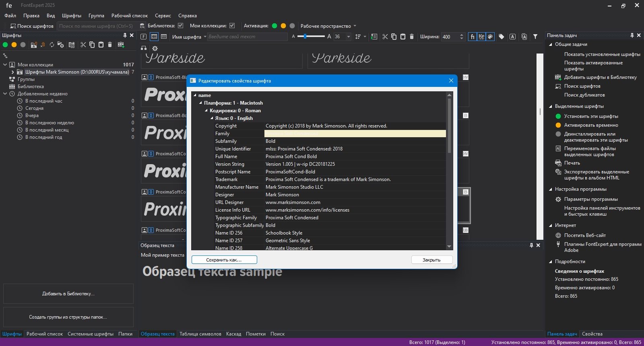Toggle the ligatures (fi) button in the toolbar
Viewport: 644px width, 346px height.
coord(473,37)
